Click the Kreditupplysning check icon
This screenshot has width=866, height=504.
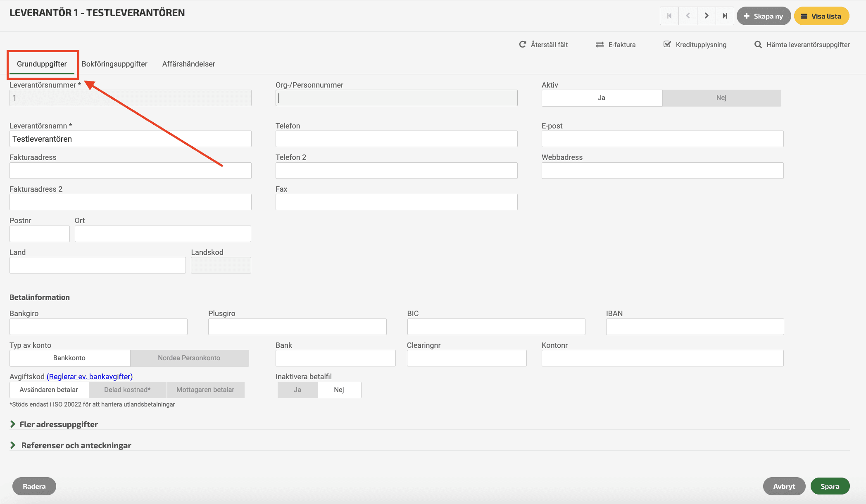click(667, 44)
